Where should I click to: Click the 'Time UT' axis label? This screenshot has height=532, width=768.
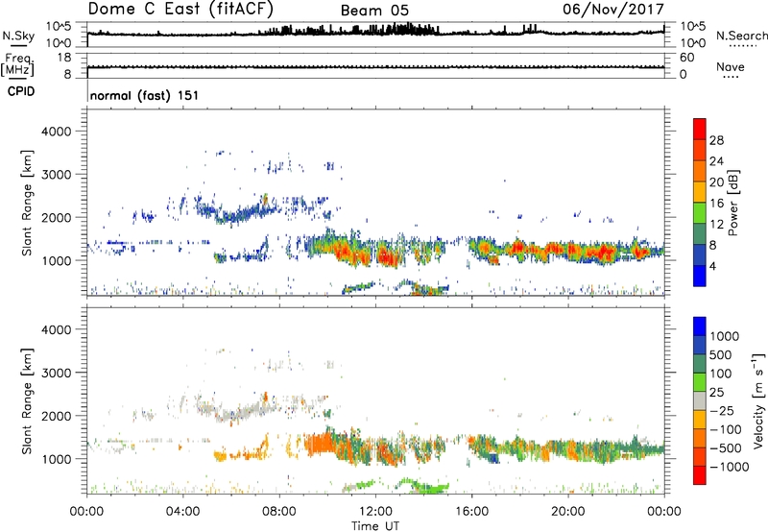tap(375, 526)
